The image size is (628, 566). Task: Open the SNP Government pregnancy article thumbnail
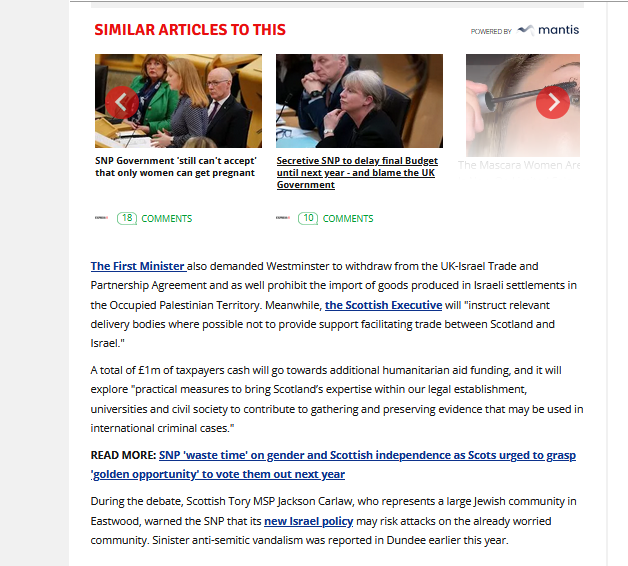point(179,101)
